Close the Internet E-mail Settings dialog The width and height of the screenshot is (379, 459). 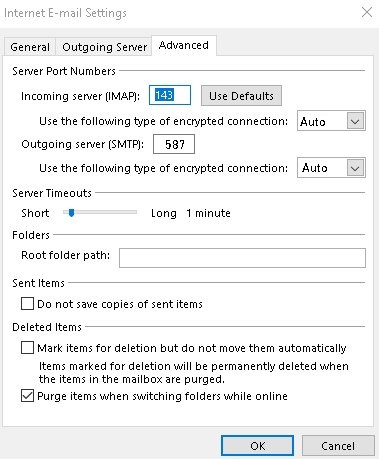367,12
